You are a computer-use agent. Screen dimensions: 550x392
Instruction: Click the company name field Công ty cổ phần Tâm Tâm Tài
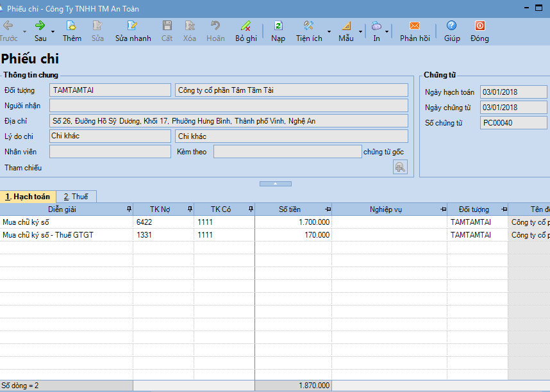pos(292,90)
